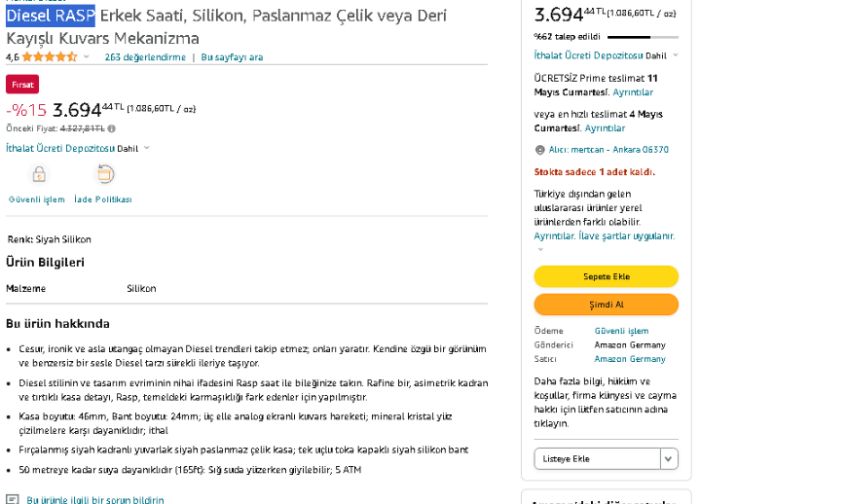Screen dimensions: 847x504
Task: Click the red Fırsat deal badge
Action: (x=22, y=85)
